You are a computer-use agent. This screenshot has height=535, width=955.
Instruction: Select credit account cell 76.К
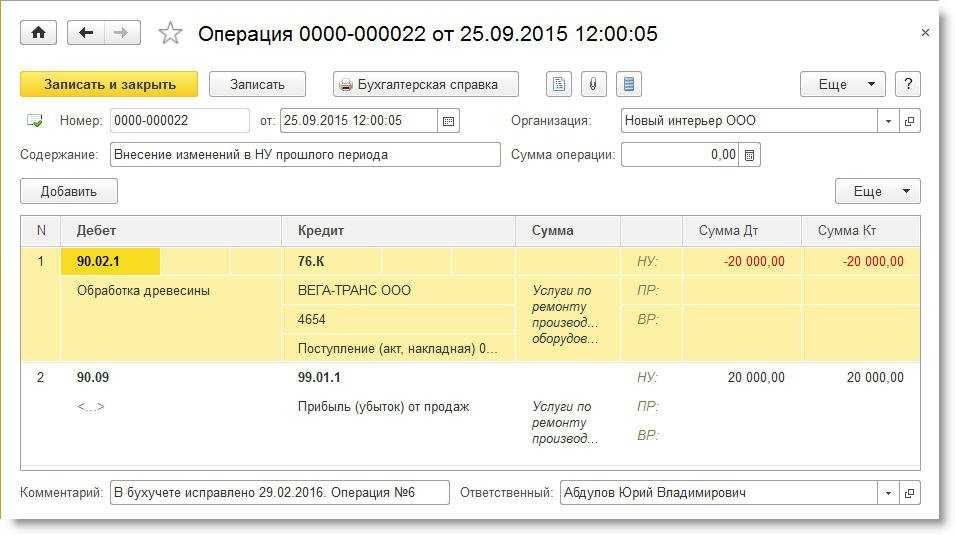332,261
